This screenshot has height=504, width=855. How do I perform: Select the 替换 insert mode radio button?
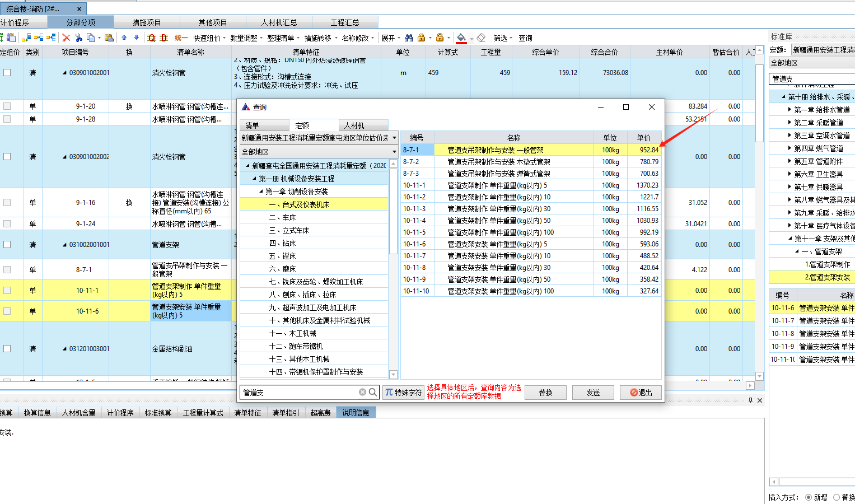[837, 497]
